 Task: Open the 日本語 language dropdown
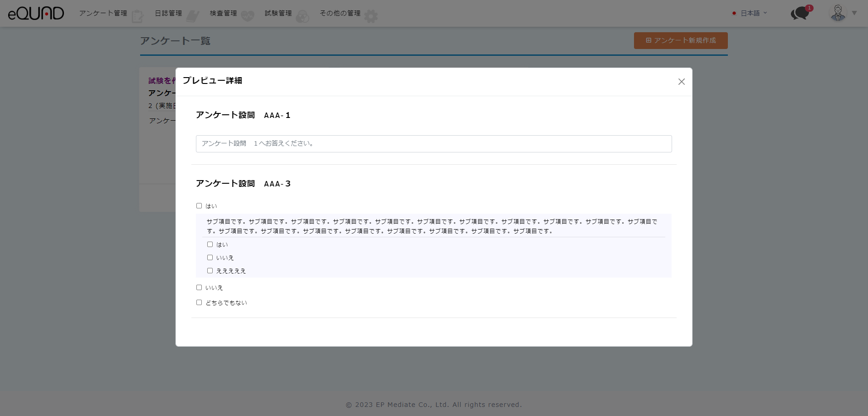750,13
